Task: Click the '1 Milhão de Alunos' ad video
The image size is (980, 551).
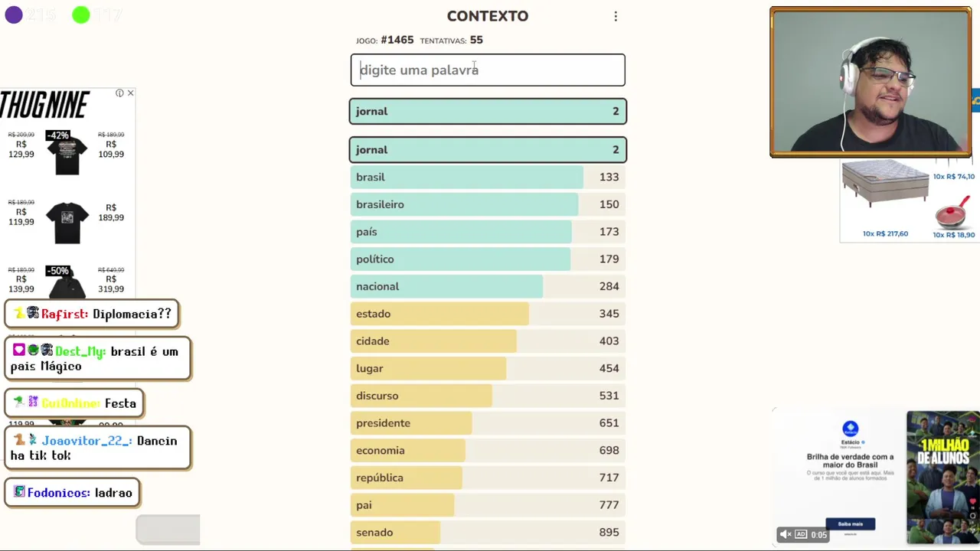Action: pos(942,476)
